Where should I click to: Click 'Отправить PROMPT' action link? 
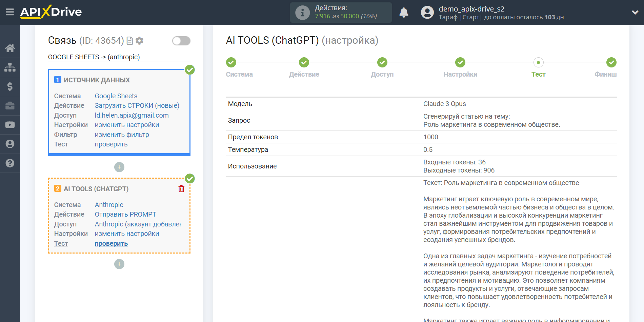click(125, 214)
